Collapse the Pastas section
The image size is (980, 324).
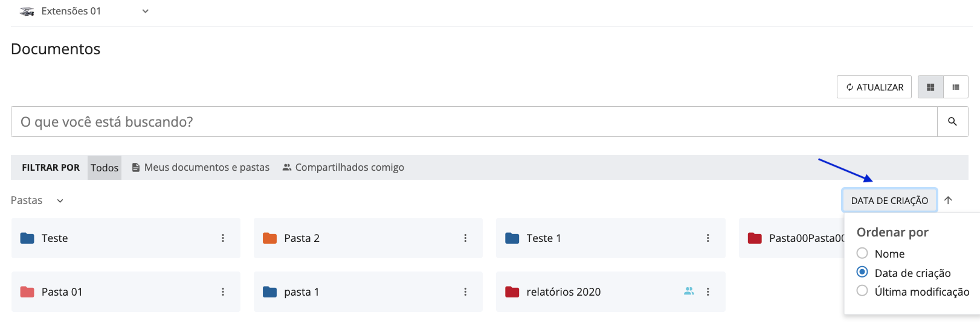point(60,201)
